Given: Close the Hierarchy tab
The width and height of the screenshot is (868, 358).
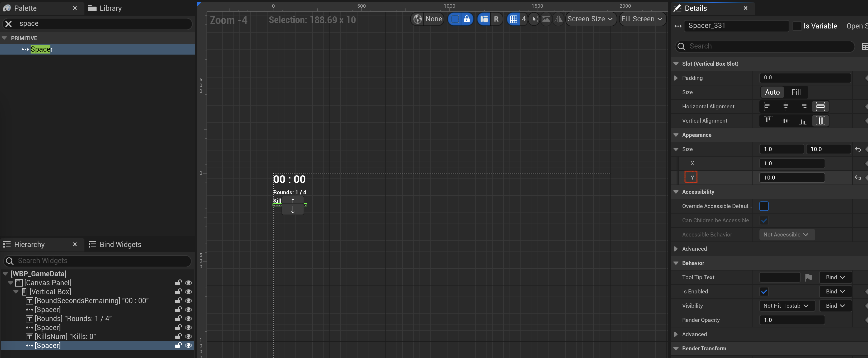Looking at the screenshot, I should [x=75, y=244].
